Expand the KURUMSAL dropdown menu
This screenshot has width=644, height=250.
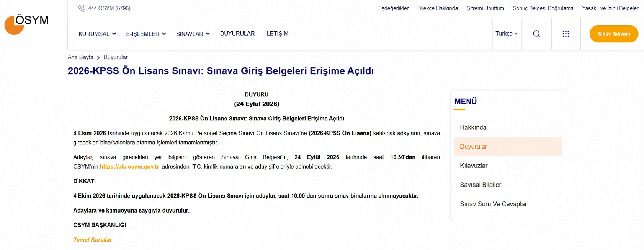pyautogui.click(x=97, y=34)
